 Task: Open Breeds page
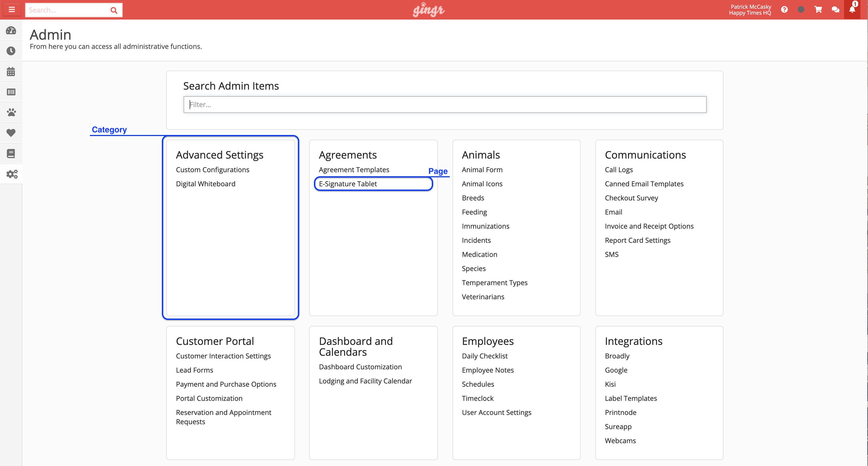[473, 198]
